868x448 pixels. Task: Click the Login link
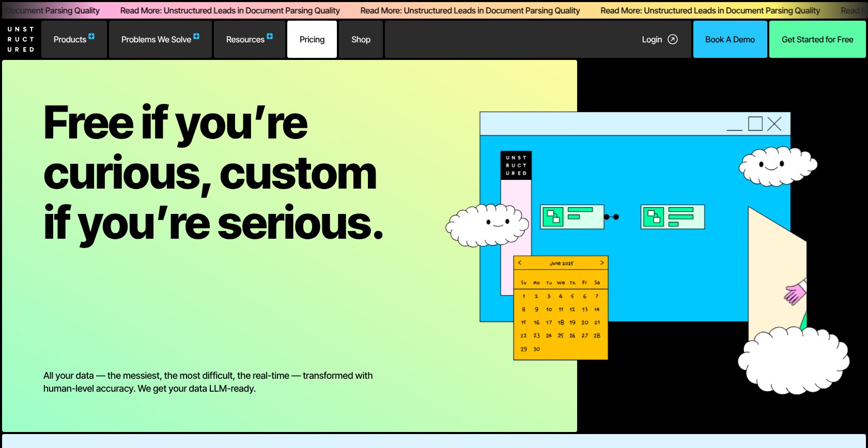pos(660,39)
